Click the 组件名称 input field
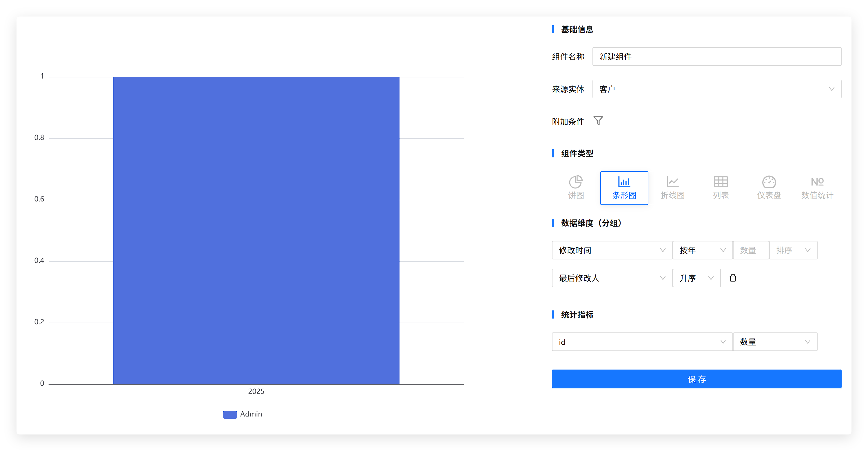 pos(716,57)
